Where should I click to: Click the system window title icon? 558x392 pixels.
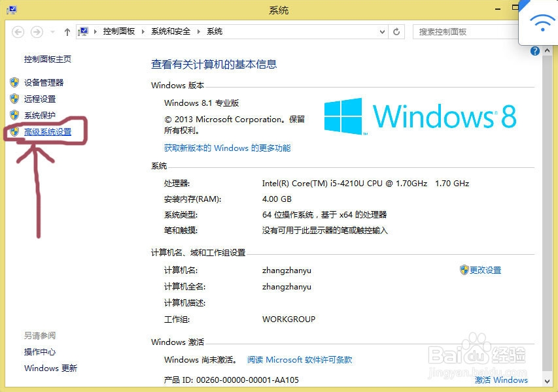[x=11, y=10]
